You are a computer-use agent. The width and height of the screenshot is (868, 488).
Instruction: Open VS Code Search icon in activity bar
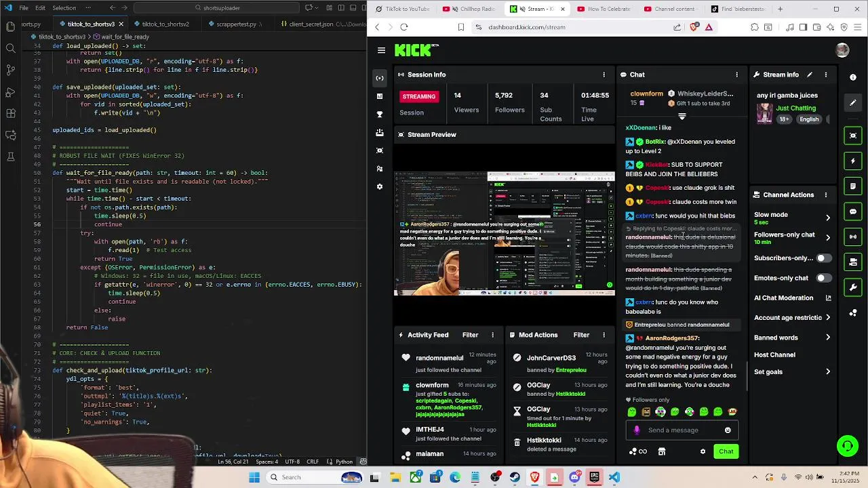point(10,48)
